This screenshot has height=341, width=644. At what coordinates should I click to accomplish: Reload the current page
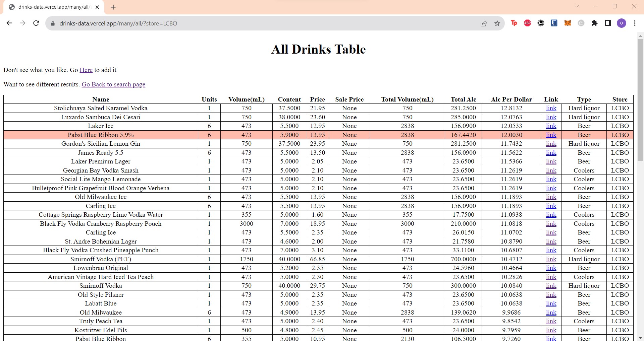point(36,23)
